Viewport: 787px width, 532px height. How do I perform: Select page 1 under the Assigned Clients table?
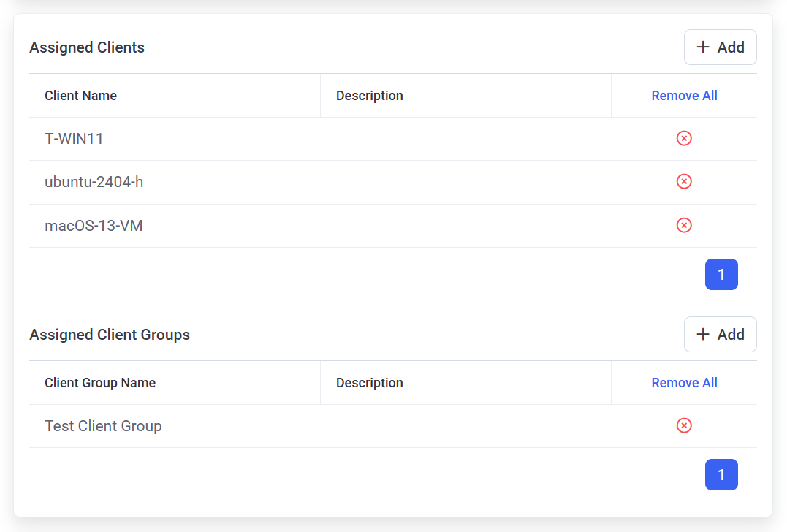pos(721,275)
